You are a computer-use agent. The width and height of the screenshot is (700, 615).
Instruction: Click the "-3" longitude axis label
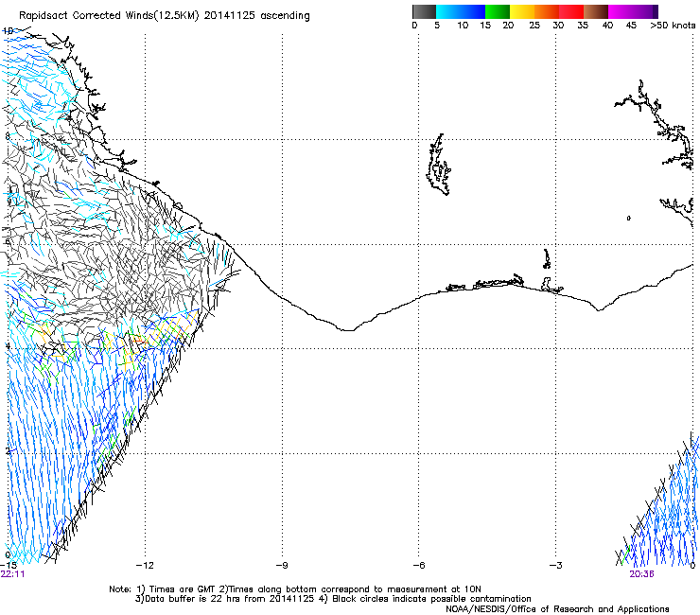pyautogui.click(x=556, y=566)
